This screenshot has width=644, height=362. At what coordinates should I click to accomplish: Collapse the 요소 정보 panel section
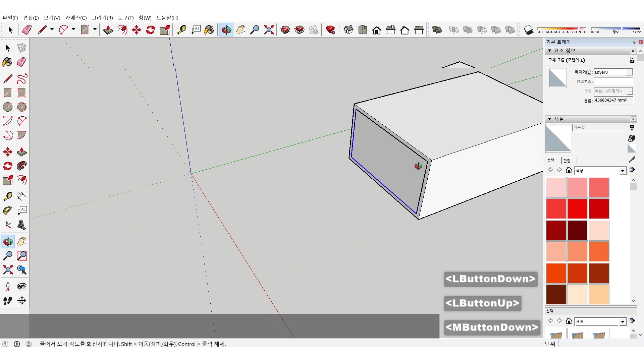click(549, 51)
